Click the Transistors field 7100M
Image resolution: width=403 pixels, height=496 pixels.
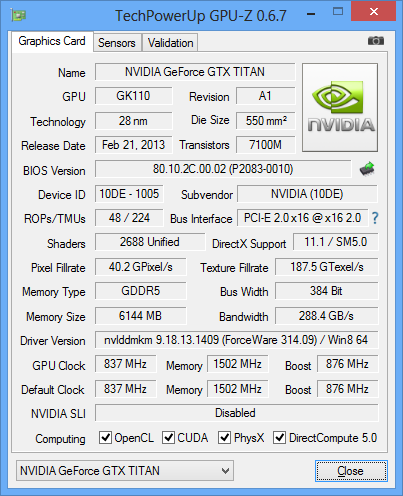(266, 145)
